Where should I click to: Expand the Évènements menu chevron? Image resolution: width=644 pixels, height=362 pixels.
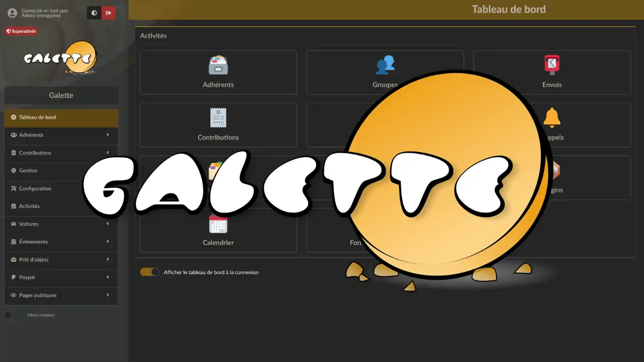point(107,242)
